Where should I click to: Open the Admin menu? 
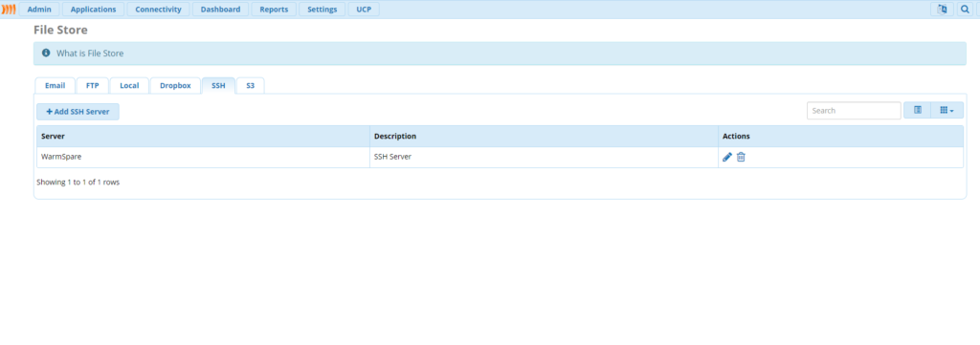(x=39, y=10)
